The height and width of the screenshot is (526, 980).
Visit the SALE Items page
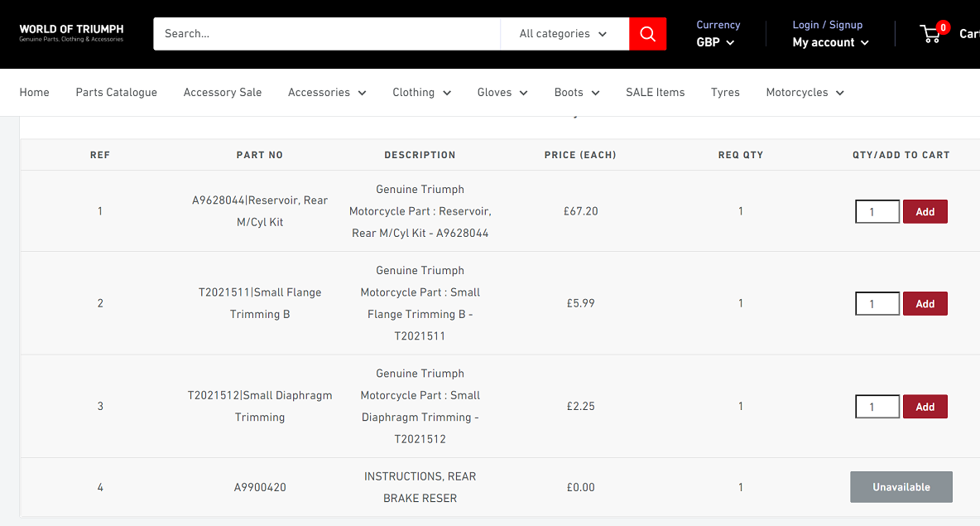[x=655, y=93]
